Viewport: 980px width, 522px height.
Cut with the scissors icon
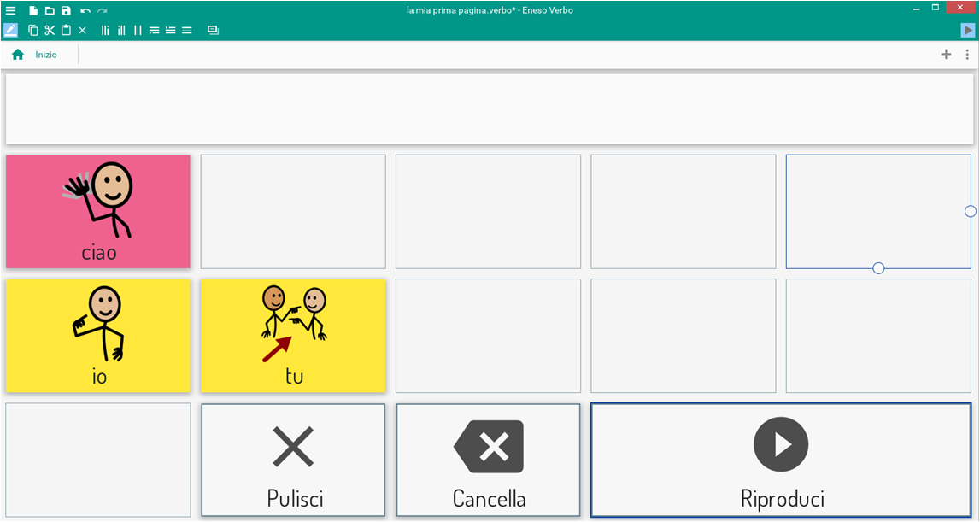click(50, 30)
